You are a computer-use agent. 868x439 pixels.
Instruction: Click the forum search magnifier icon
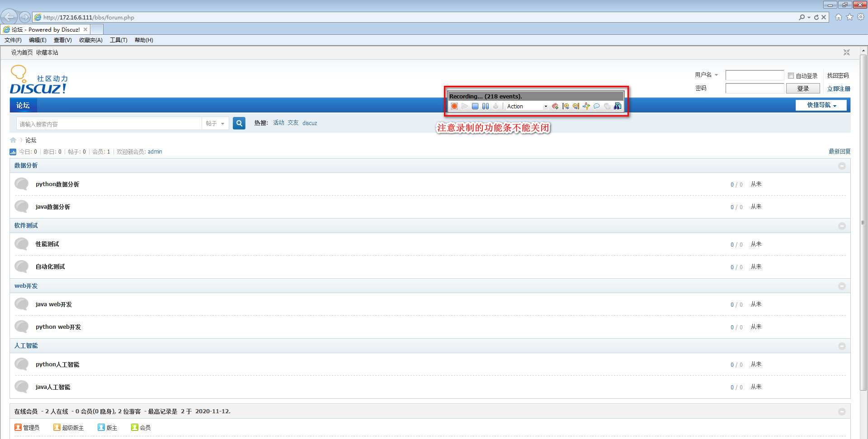point(239,123)
